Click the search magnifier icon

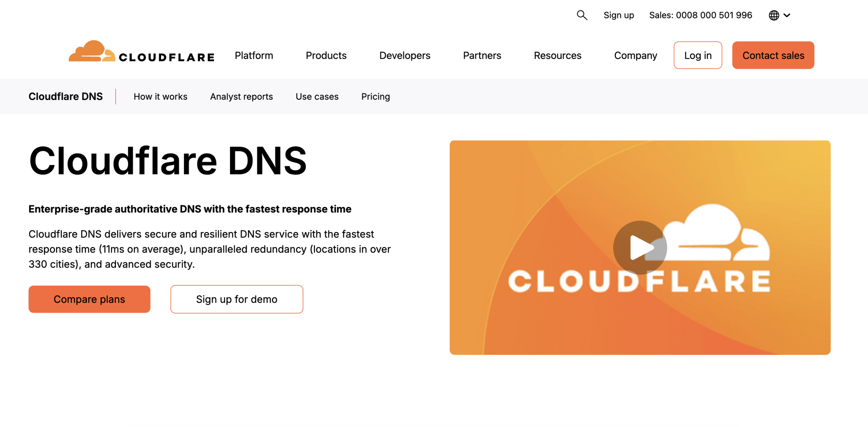582,15
